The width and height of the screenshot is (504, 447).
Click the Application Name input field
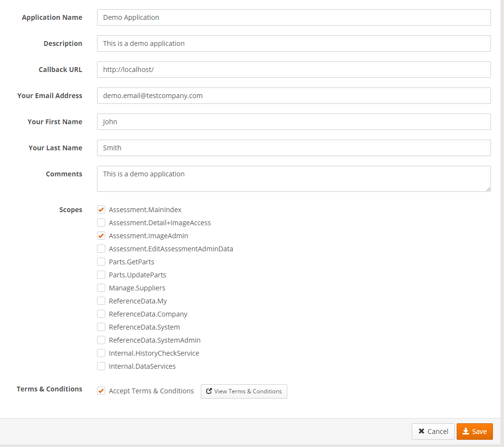[294, 17]
